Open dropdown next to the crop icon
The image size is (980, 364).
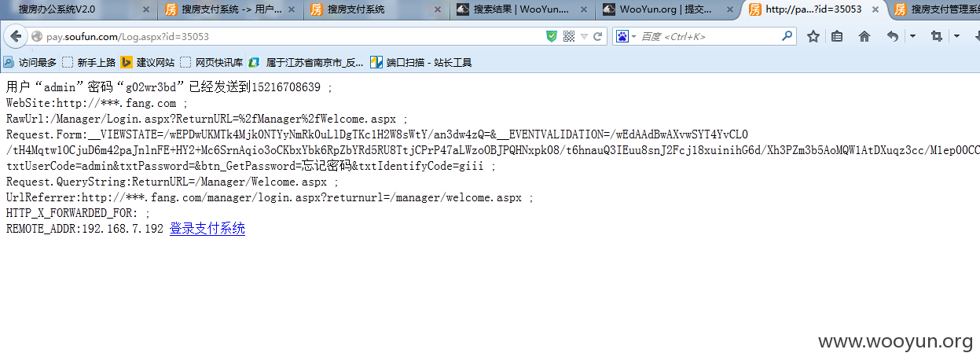pos(956,36)
